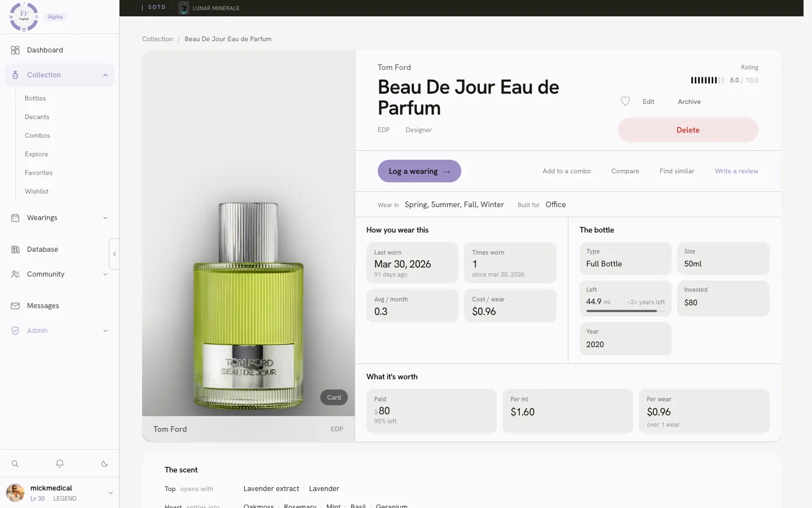Click the Log a wearing button
The height and width of the screenshot is (508, 812).
[x=420, y=171]
